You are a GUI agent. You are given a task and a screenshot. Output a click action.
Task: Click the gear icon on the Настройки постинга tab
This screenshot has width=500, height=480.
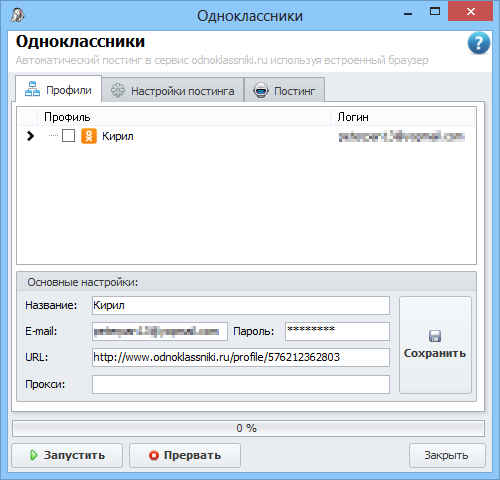point(118,90)
